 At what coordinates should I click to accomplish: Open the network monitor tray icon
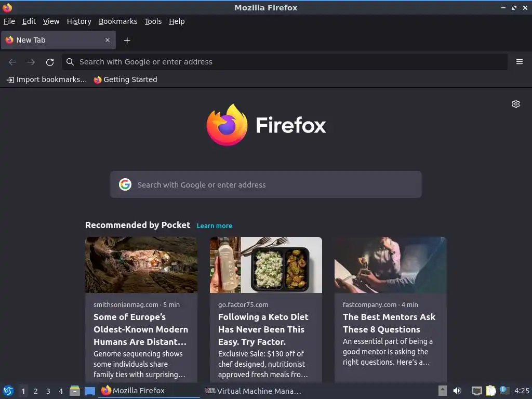point(476,391)
